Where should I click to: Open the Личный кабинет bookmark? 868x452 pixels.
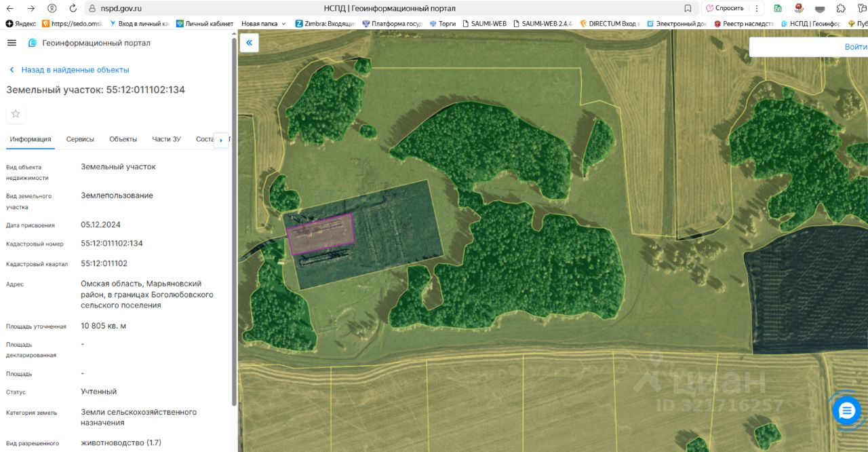click(204, 23)
